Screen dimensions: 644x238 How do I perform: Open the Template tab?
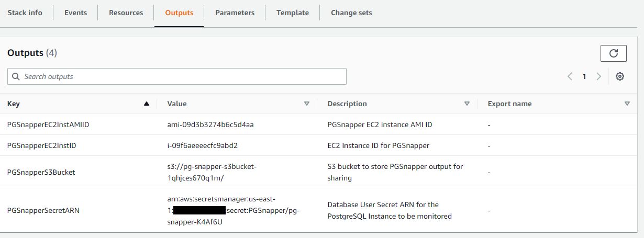pos(292,13)
